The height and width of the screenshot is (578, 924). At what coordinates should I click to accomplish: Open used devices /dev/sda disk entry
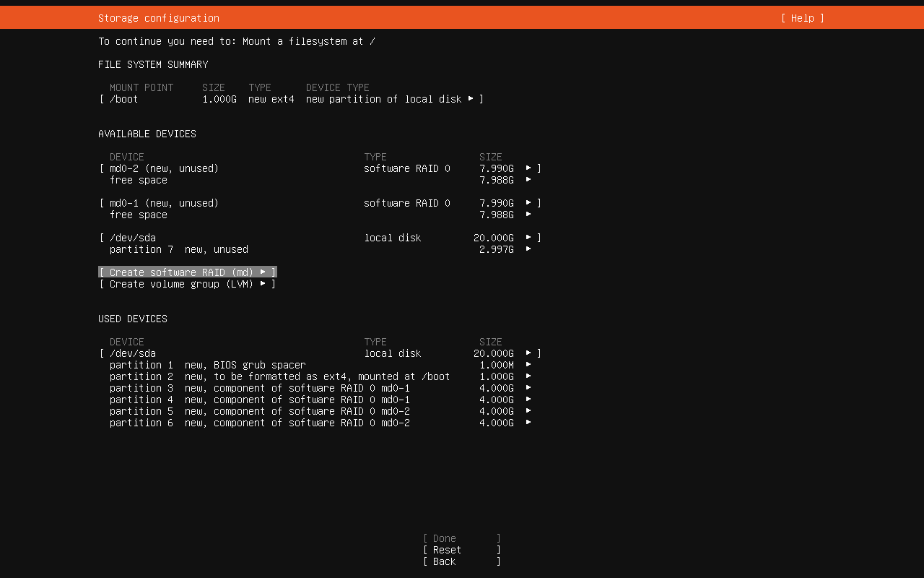tap(320, 353)
